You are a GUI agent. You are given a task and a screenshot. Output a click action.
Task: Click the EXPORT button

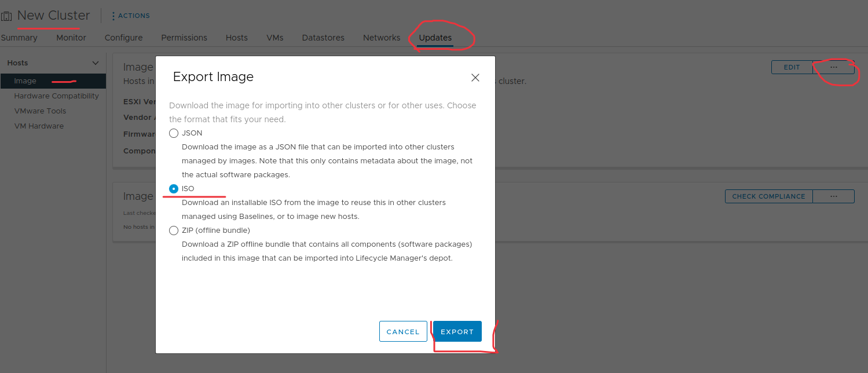(x=457, y=331)
